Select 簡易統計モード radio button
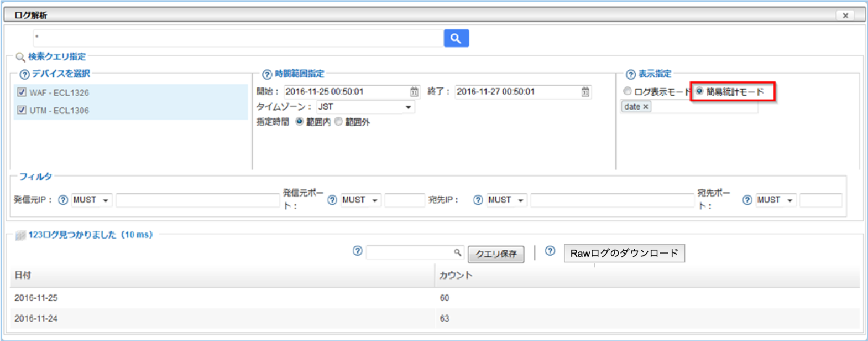This screenshot has width=868, height=341. point(699,91)
